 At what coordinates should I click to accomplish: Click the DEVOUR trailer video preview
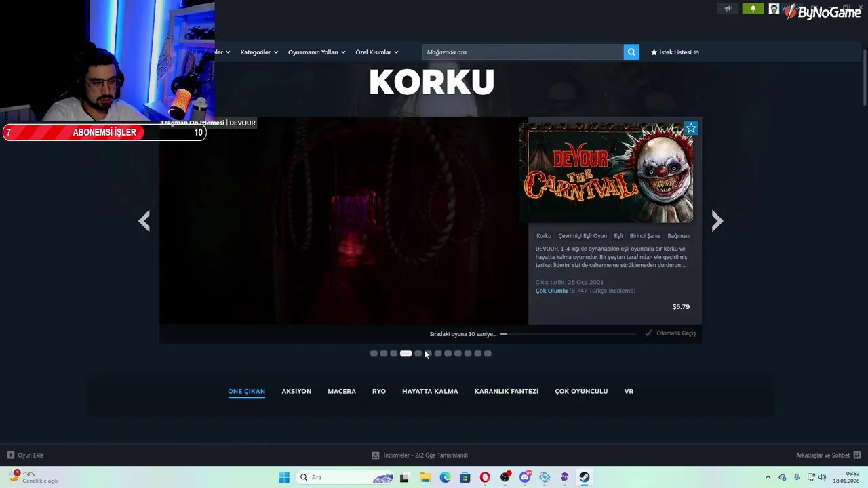click(x=344, y=221)
